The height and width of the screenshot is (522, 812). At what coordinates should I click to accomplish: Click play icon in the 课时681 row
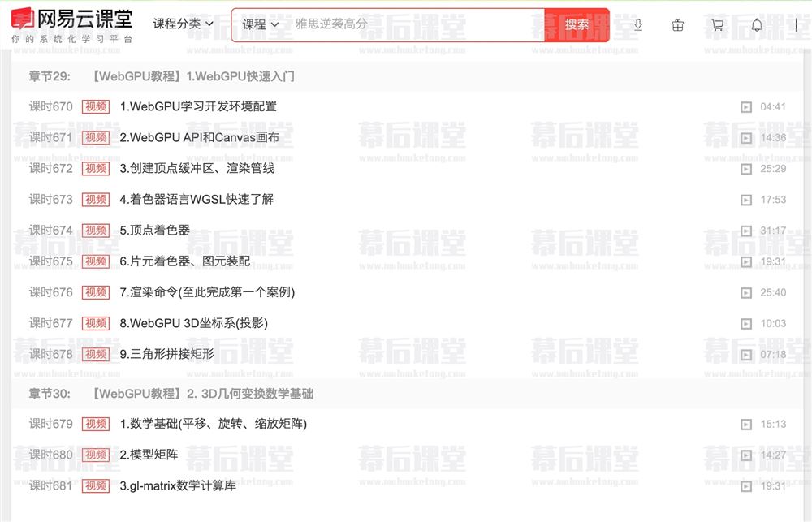pyautogui.click(x=745, y=487)
